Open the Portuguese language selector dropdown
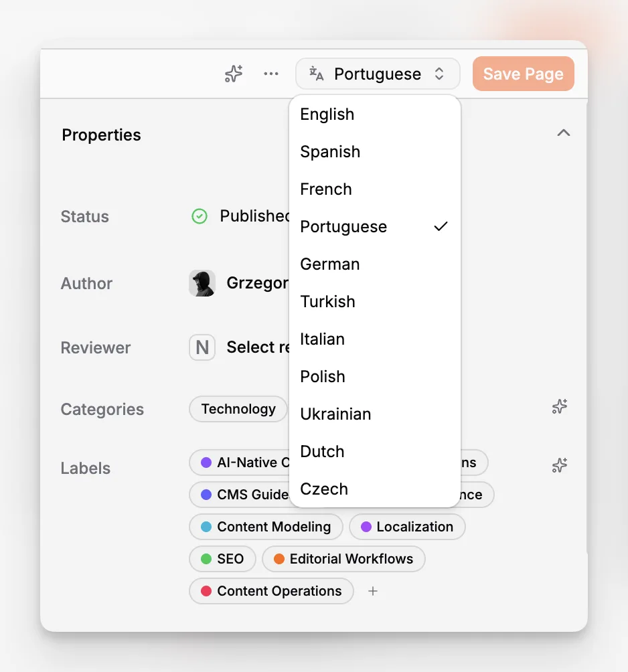Image resolution: width=628 pixels, height=672 pixels. [x=377, y=74]
